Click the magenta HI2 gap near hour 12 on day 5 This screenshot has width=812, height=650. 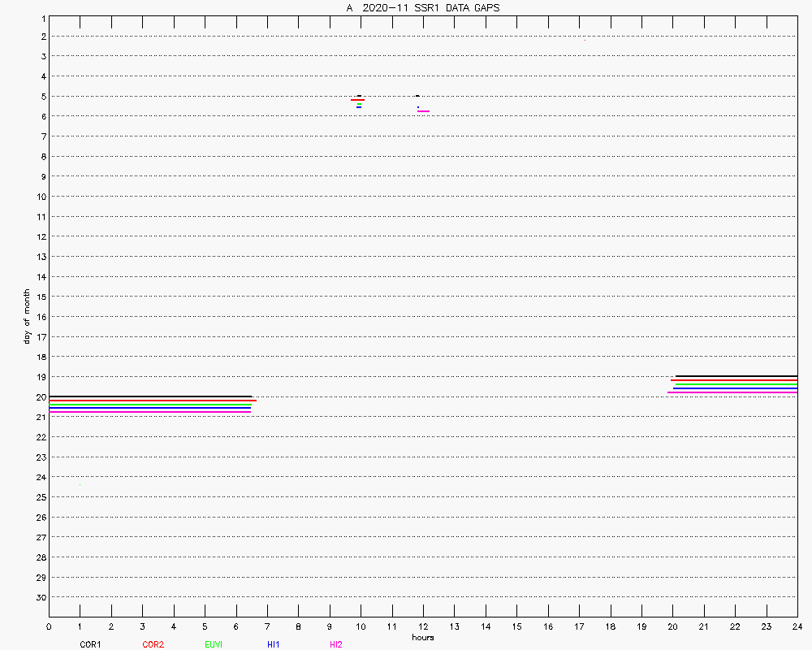click(x=423, y=110)
